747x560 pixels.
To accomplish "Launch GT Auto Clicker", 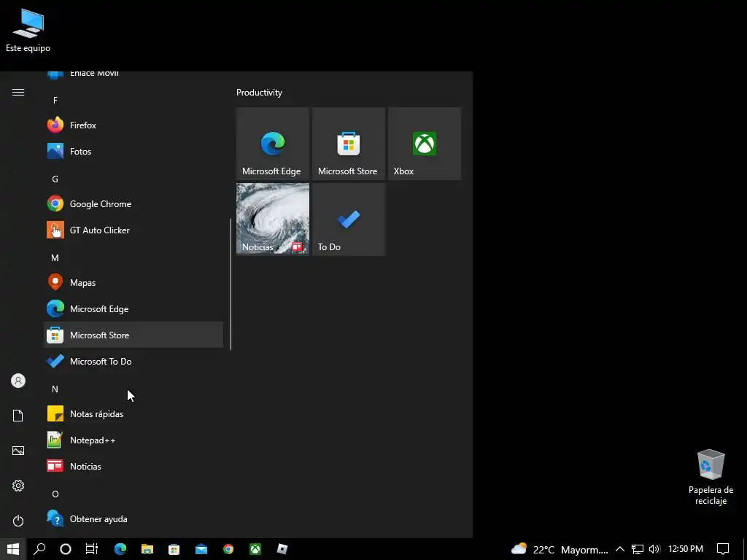I will 133,230.
